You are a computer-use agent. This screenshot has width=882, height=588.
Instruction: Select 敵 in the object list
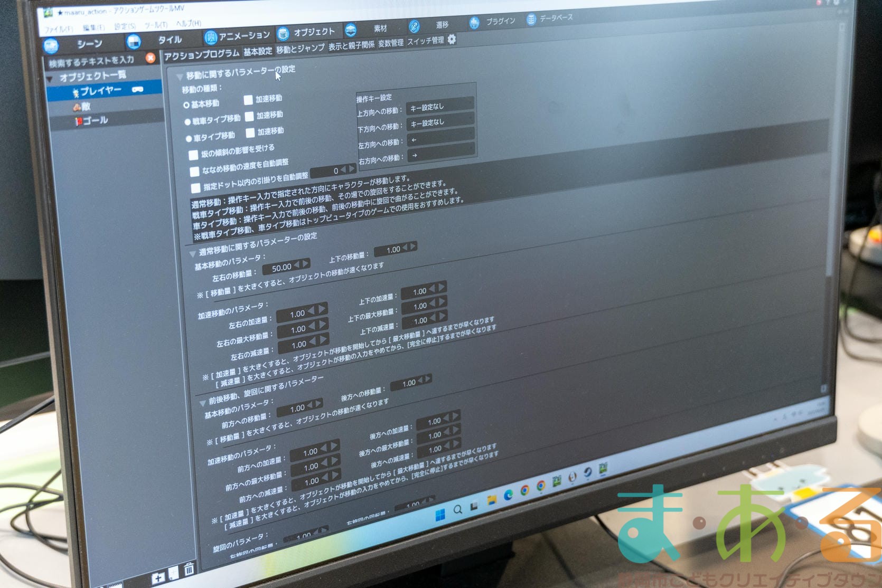point(86,106)
